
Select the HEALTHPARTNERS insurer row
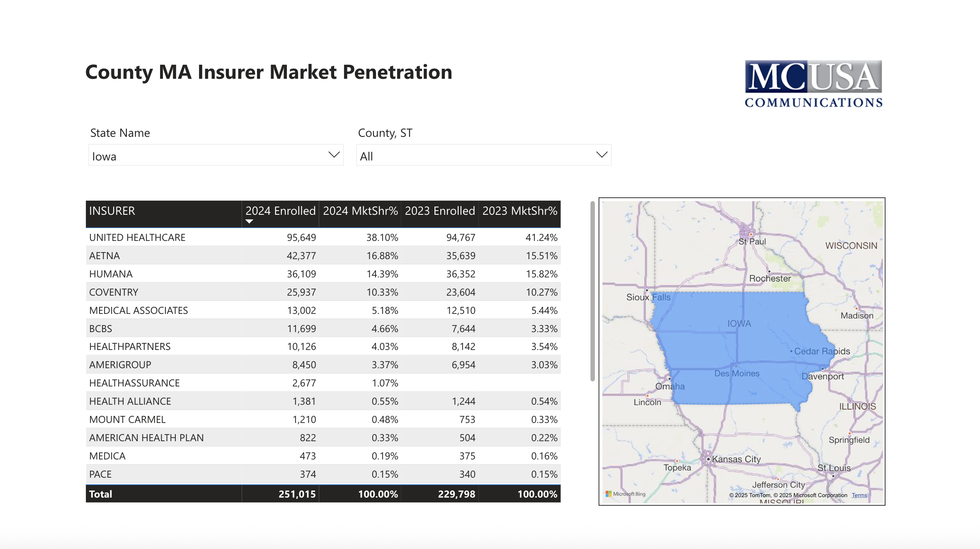(x=323, y=346)
